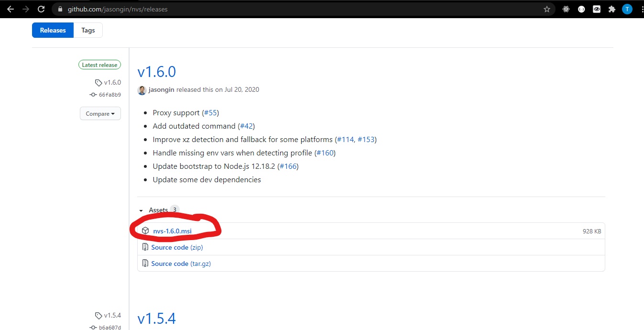This screenshot has width=644, height=330.
Task: Collapse the Assets section
Action: [x=141, y=210]
